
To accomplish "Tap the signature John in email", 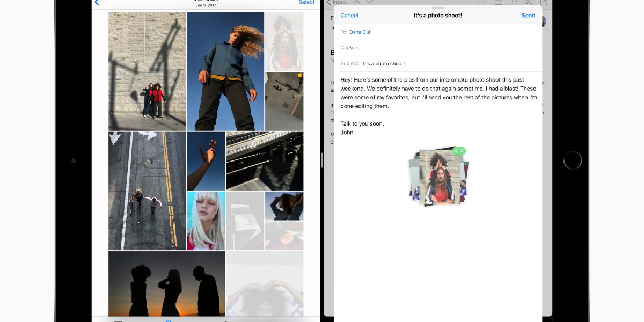I will click(347, 132).
